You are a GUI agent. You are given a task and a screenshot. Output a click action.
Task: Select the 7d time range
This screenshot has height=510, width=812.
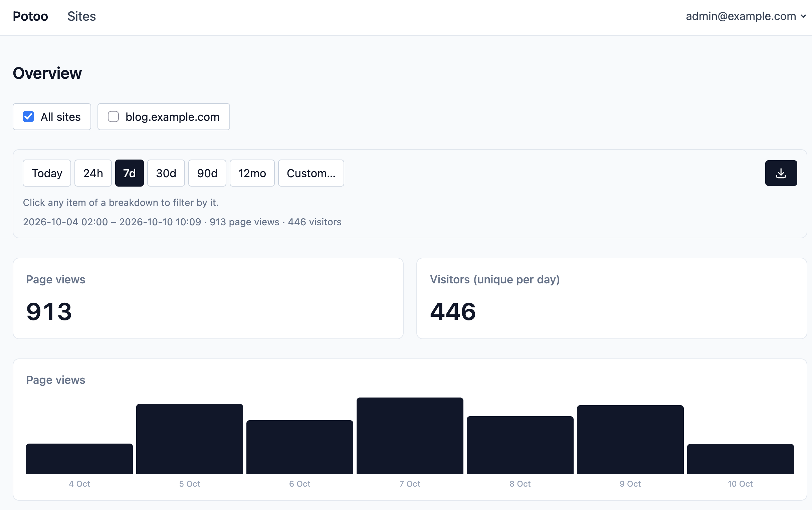(130, 173)
